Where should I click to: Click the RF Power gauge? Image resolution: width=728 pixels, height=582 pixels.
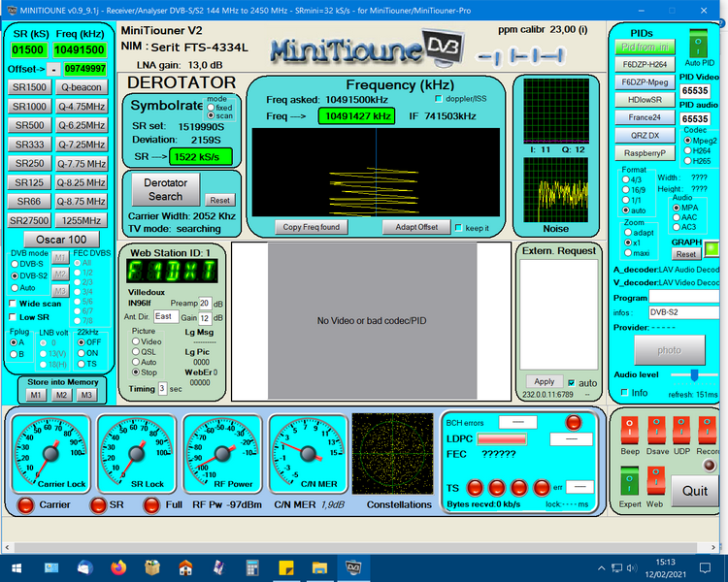click(222, 453)
